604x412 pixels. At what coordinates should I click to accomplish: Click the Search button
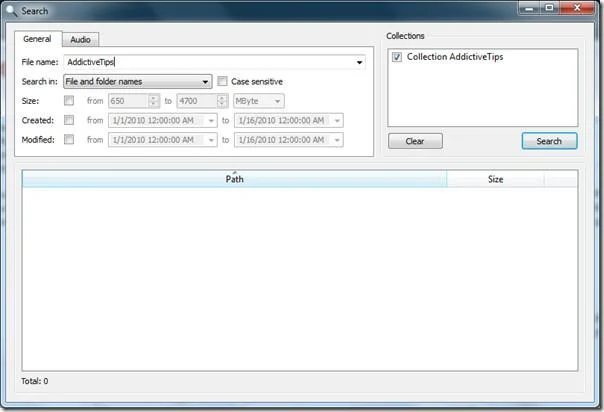[549, 141]
